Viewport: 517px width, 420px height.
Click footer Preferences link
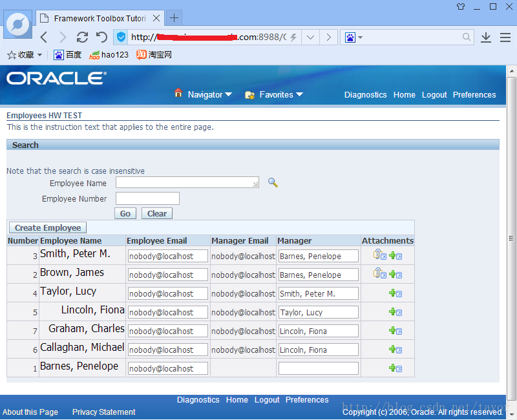(307, 400)
